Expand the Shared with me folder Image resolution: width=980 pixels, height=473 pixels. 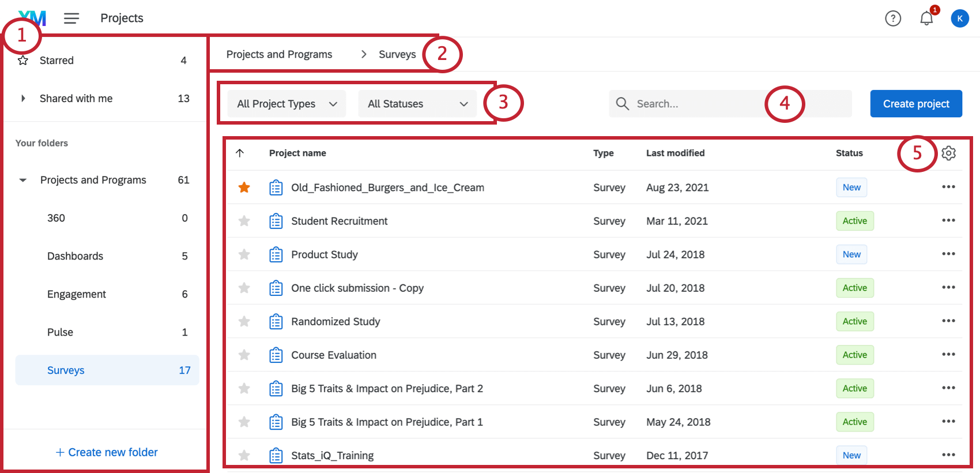[23, 99]
